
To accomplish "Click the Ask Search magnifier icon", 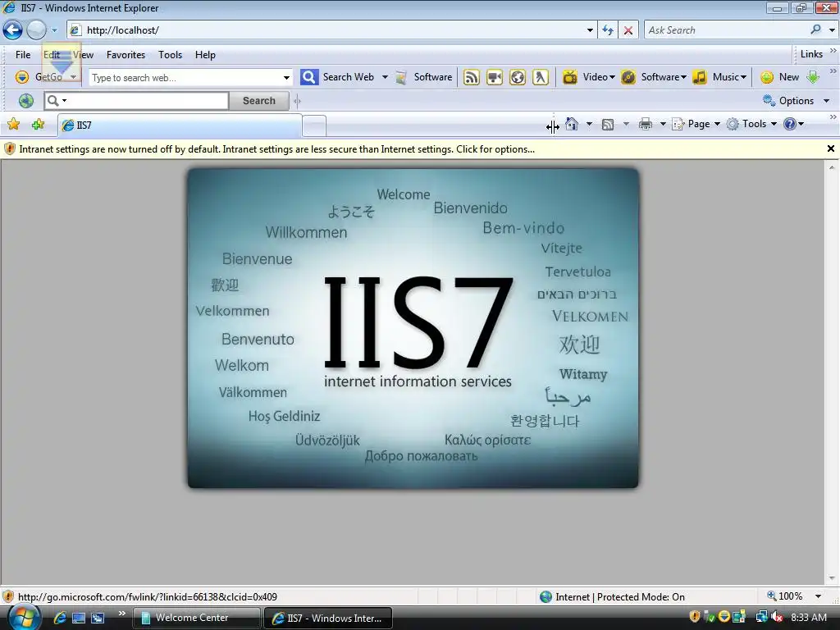I will (815, 30).
